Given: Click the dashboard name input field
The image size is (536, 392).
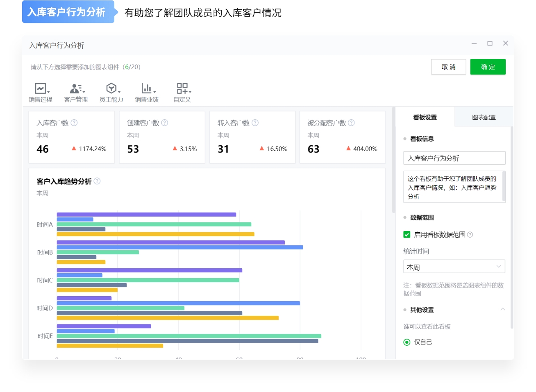Looking at the screenshot, I should tap(454, 158).
